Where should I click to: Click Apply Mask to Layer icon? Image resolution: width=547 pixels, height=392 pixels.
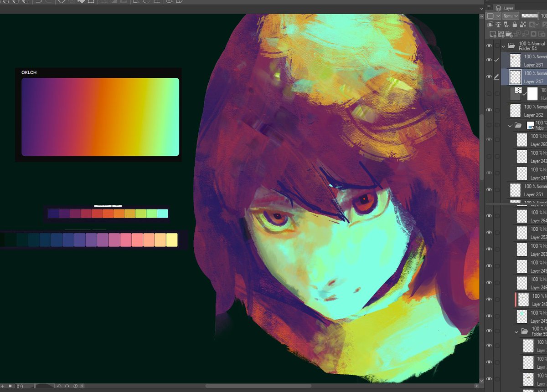pyautogui.click(x=542, y=34)
